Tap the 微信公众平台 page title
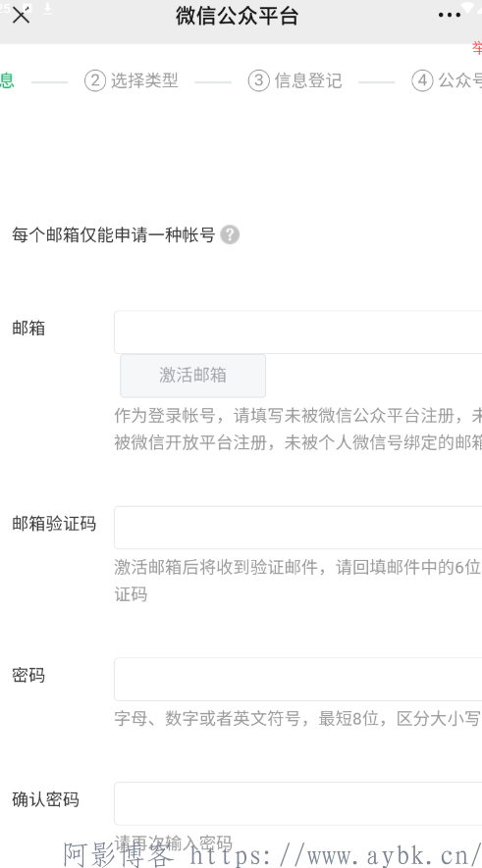Image resolution: width=482 pixels, height=868 pixels. point(238,16)
